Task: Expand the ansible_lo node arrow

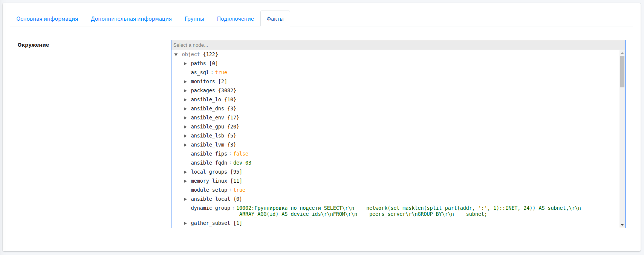Action: (185, 100)
